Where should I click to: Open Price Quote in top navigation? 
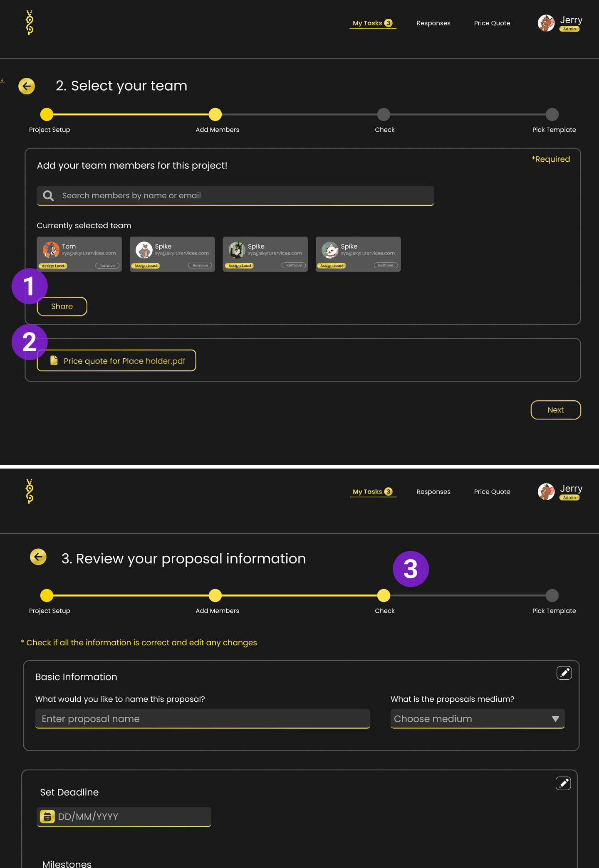492,23
